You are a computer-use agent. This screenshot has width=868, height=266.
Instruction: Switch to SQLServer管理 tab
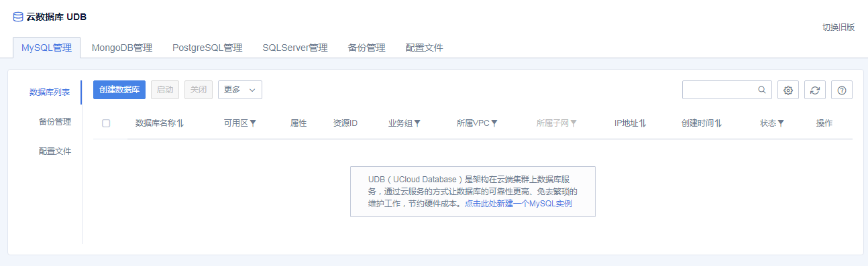(x=295, y=48)
